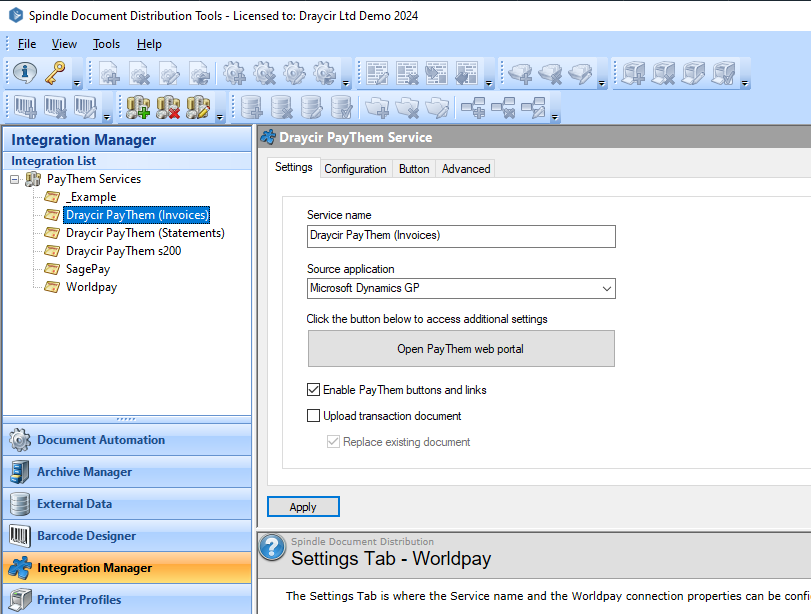The width and height of the screenshot is (811, 614).
Task: Click the add barcode icon
Action: pos(25,108)
